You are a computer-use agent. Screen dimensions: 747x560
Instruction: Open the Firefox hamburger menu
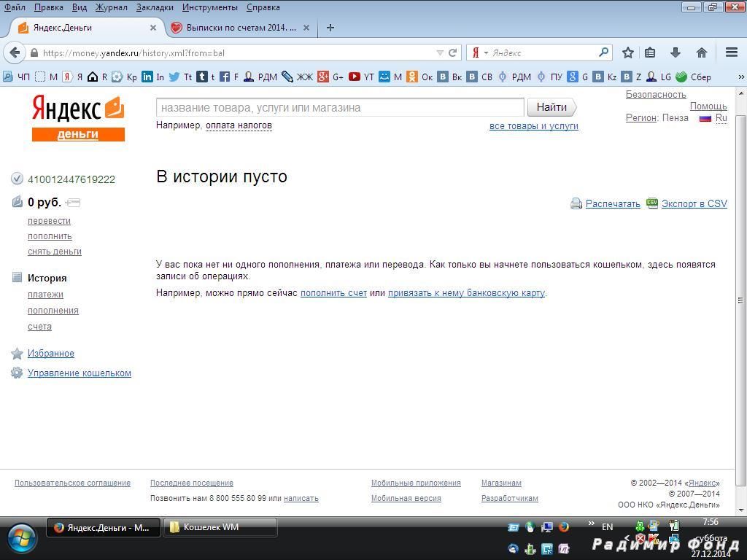pyautogui.click(x=732, y=52)
